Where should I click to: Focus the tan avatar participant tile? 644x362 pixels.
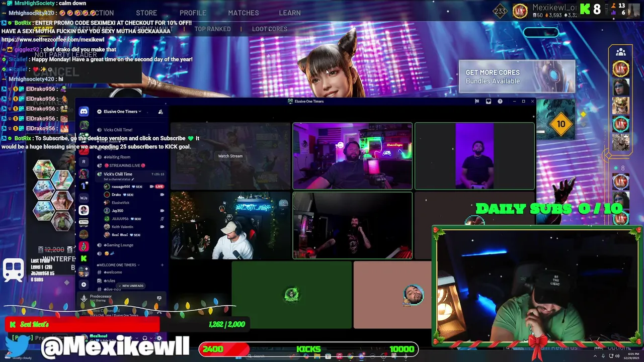pyautogui.click(x=392, y=295)
